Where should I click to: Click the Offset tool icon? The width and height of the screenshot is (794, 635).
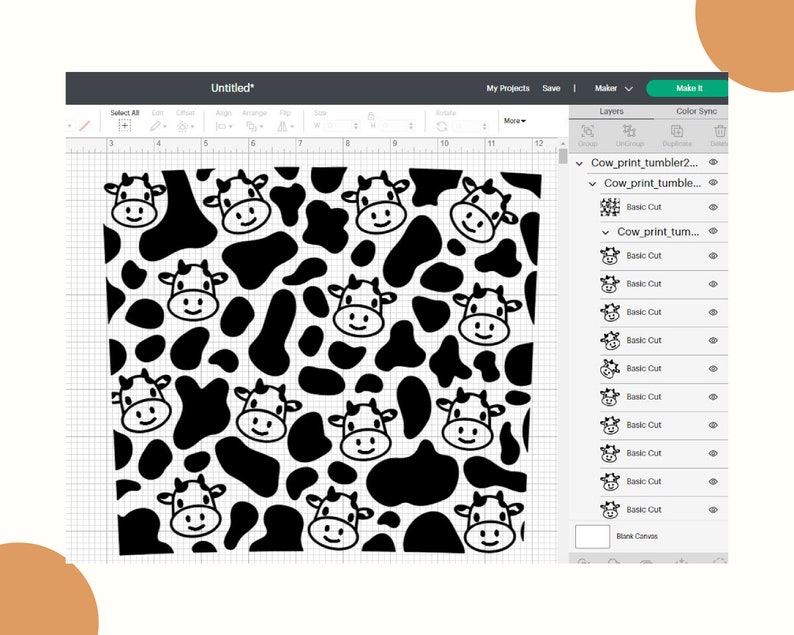tap(182, 127)
